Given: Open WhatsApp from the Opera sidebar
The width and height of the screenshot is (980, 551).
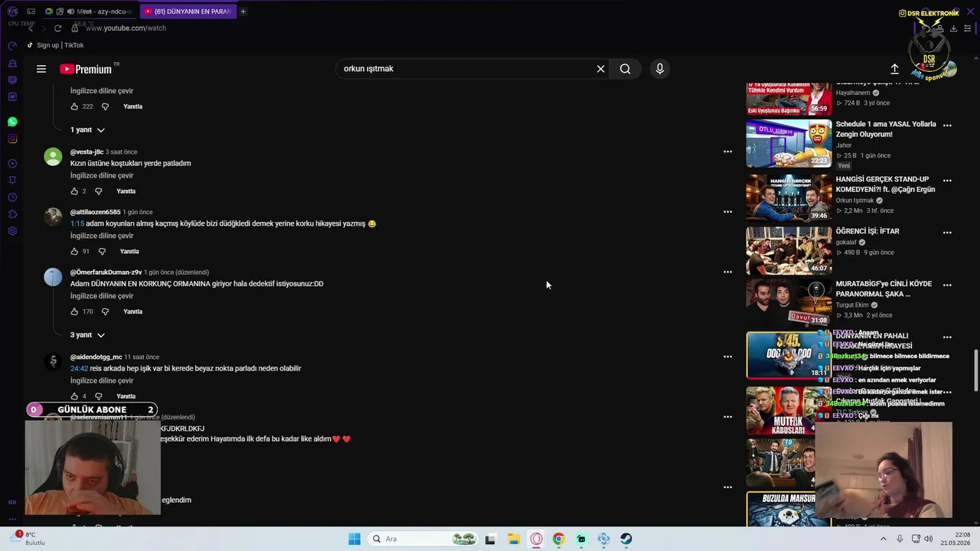Looking at the screenshot, I should click(12, 122).
